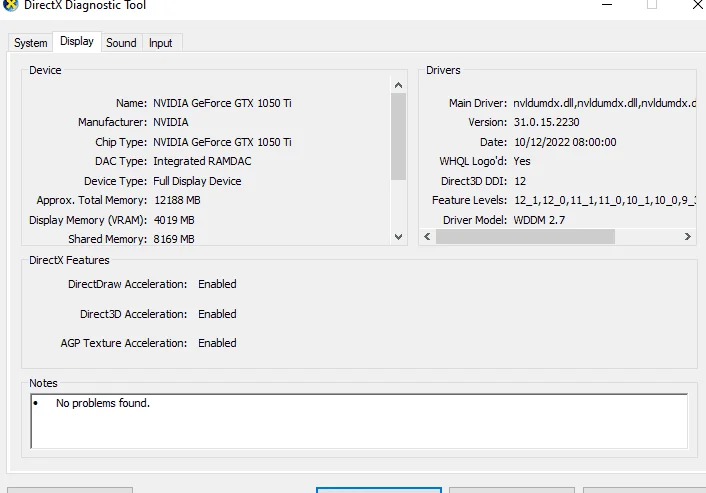Image resolution: width=706 pixels, height=493 pixels.
Task: Switch to the System tab
Action: (31, 43)
